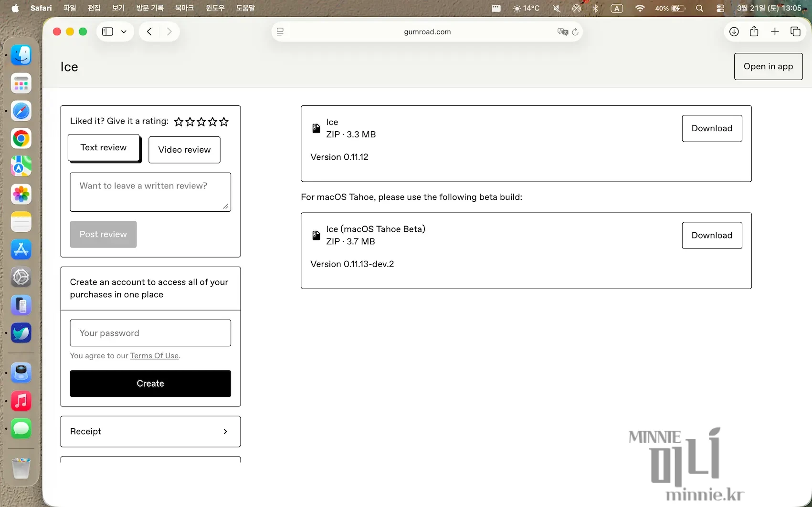Viewport: 812px width, 507px height.
Task: Open the 도움말 menu
Action: click(x=245, y=8)
